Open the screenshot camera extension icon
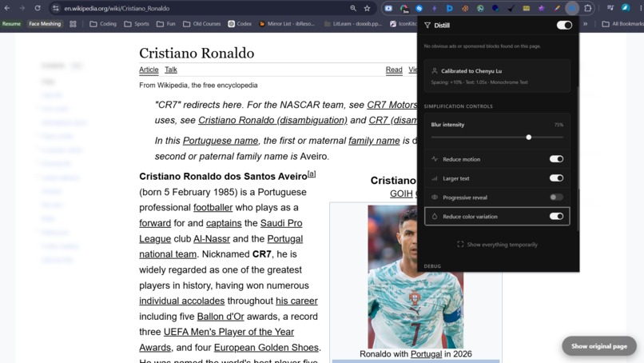The width and height of the screenshot is (644, 363). point(388,8)
